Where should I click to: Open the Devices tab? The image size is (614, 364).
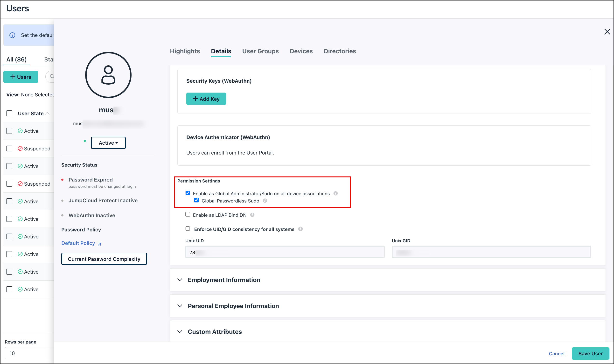(301, 51)
